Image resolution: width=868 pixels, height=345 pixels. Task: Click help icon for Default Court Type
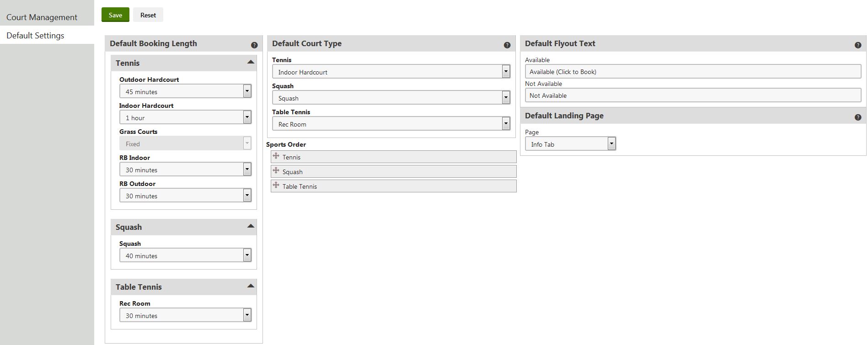pos(507,45)
